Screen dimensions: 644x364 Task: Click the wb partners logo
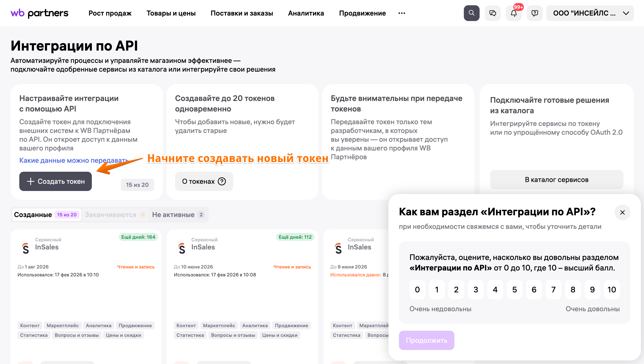pyautogui.click(x=39, y=13)
